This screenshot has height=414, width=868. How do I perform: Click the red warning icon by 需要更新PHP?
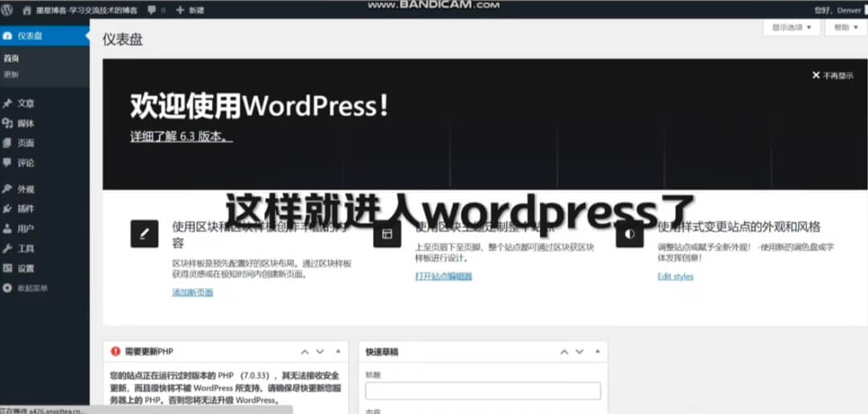pyautogui.click(x=115, y=351)
